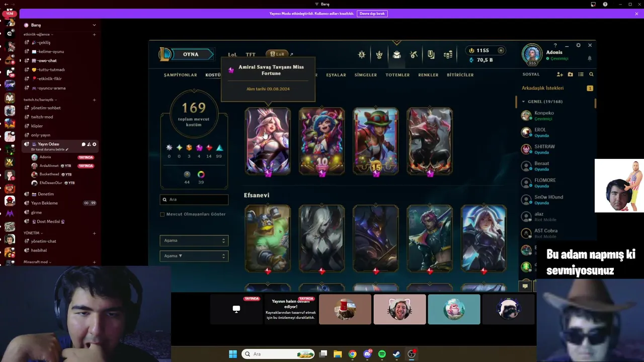This screenshot has height=362, width=644.
Task: Collapse the YÖNETİM channel category
Action: (33, 233)
